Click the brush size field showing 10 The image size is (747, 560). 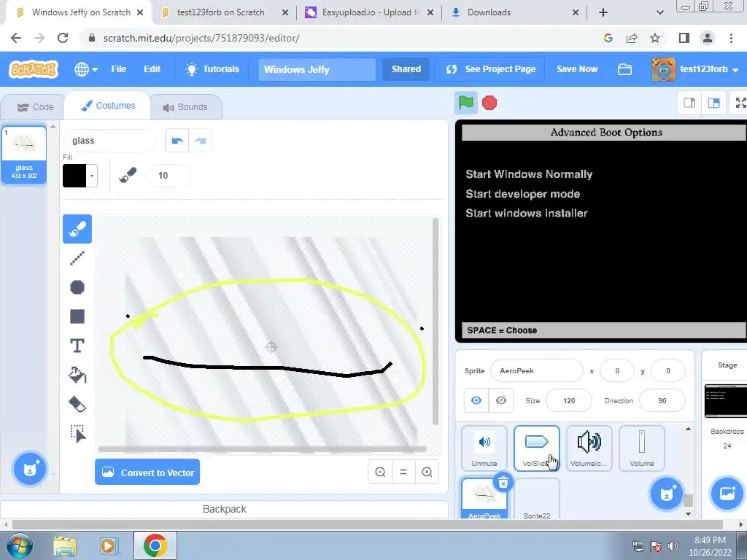(167, 176)
